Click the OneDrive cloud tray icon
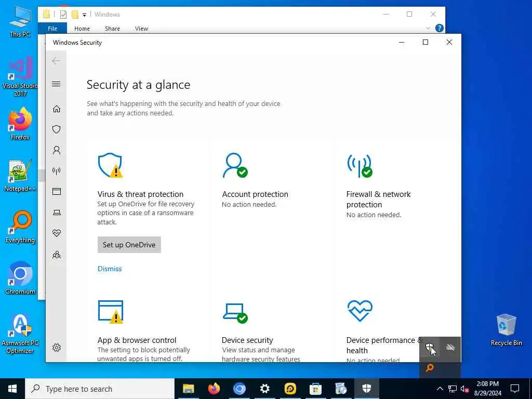The image size is (532, 399). pos(450,347)
